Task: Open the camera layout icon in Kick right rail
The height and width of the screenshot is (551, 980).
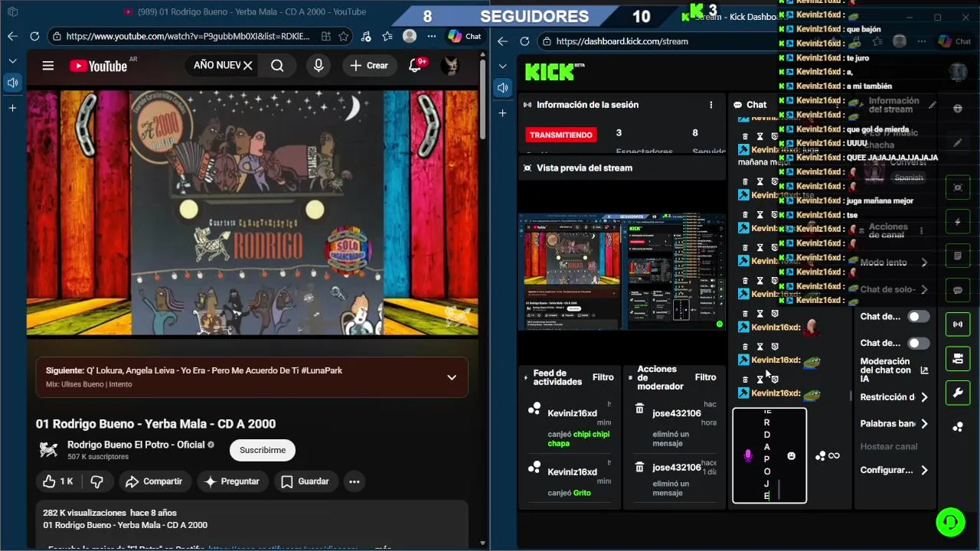Action: point(957,358)
